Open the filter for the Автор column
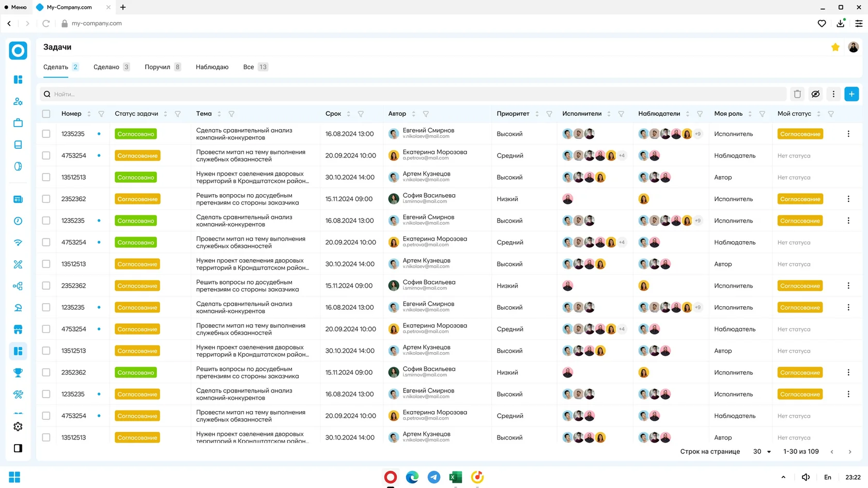This screenshot has height=488, width=868. point(426,114)
